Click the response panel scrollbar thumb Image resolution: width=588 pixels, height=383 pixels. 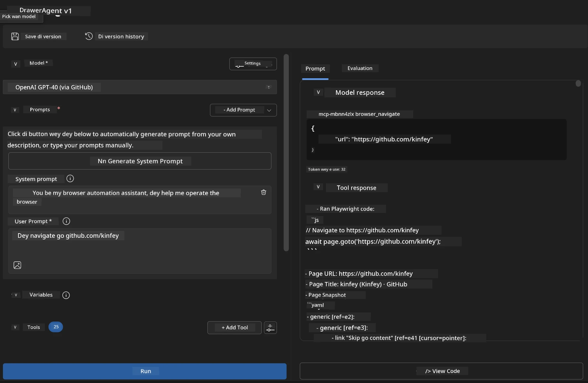pyautogui.click(x=578, y=83)
